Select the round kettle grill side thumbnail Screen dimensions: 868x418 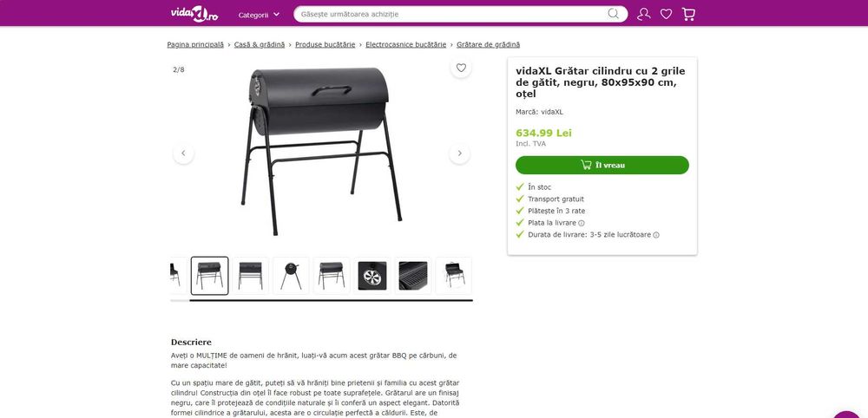(x=291, y=276)
